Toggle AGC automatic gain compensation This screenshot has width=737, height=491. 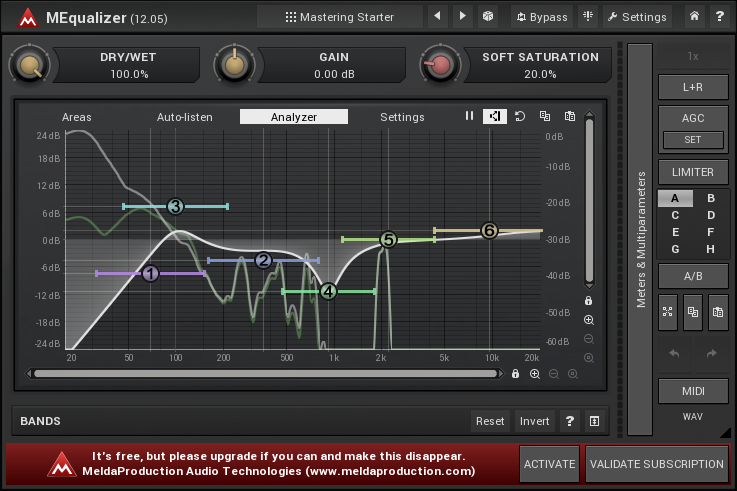[x=693, y=118]
